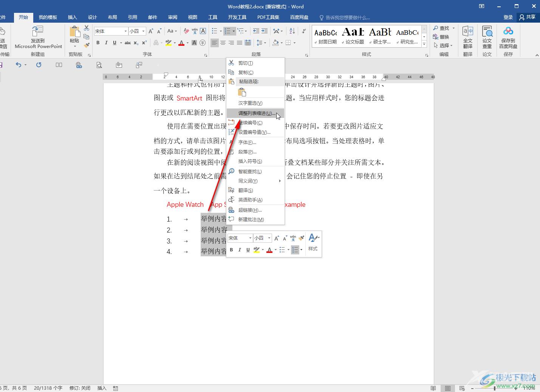
Task: Click the Show paragraph marks icon
Action: click(x=304, y=31)
